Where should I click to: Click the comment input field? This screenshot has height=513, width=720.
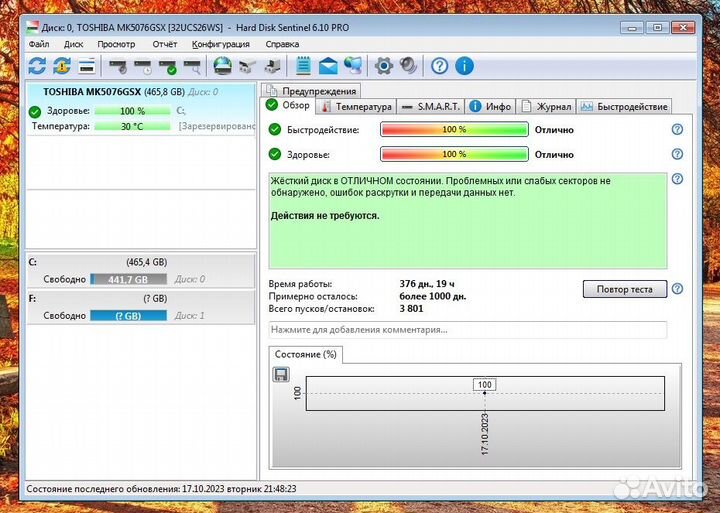[467, 330]
